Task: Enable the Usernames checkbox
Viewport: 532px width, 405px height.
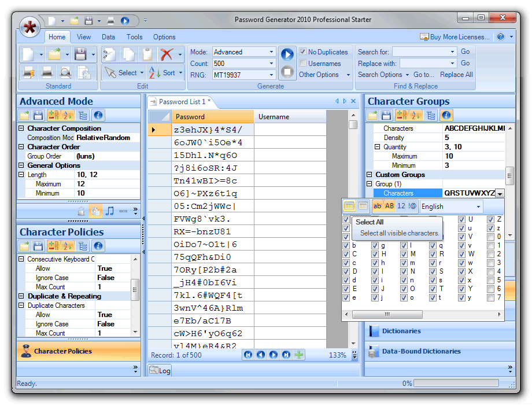Action: pyautogui.click(x=302, y=63)
